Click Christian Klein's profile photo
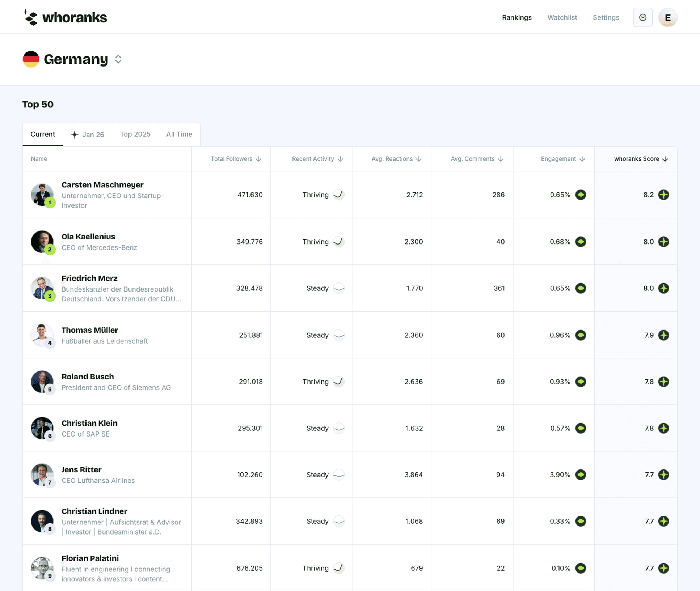The height and width of the screenshot is (591, 700). pyautogui.click(x=42, y=428)
